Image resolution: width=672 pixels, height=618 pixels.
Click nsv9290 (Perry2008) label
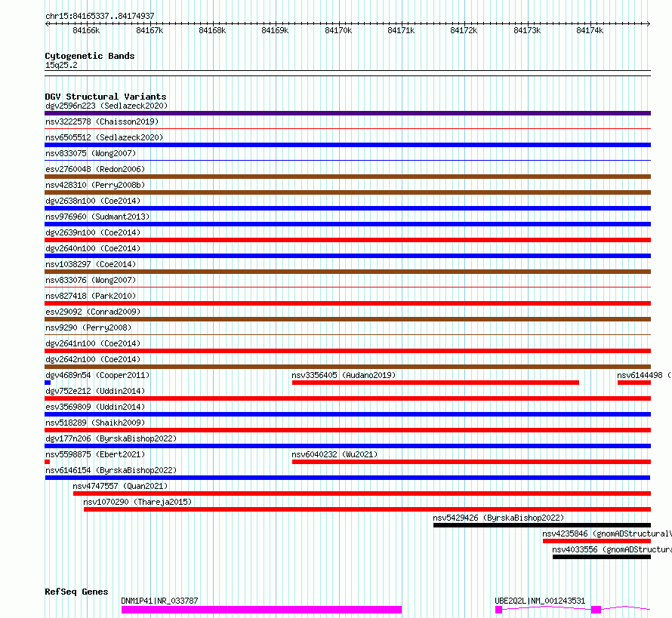[88, 327]
